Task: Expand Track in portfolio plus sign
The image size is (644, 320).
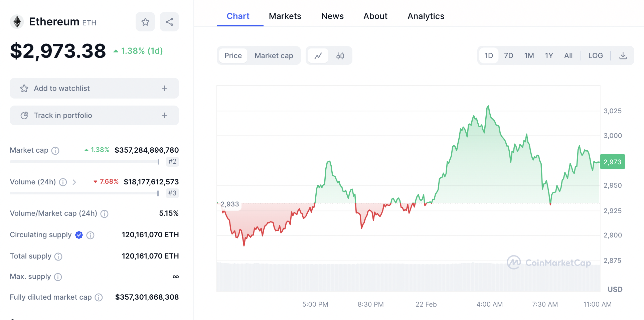Action: click(164, 116)
